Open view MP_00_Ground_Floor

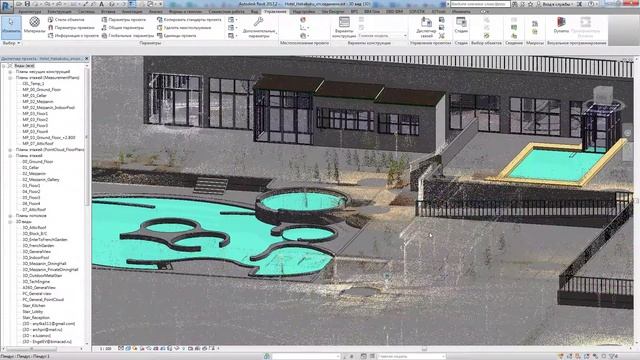click(x=42, y=89)
